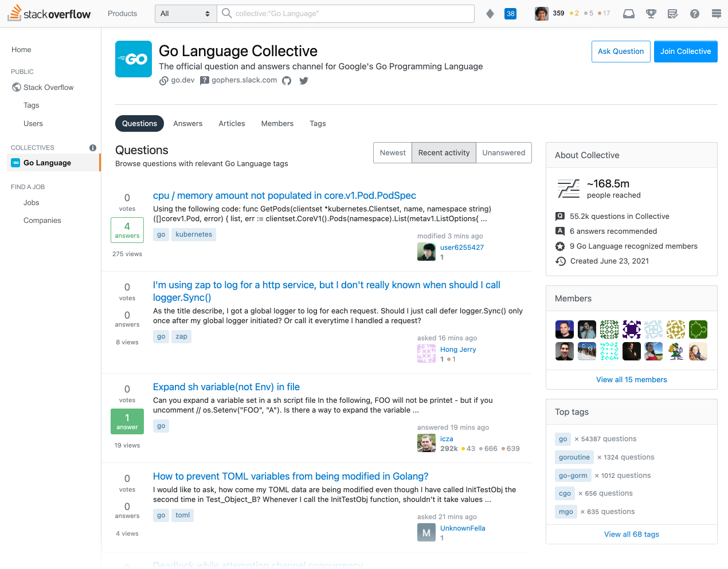This screenshot has width=728, height=569.
Task: Visit the collective's GitHub icon
Action: 287,81
